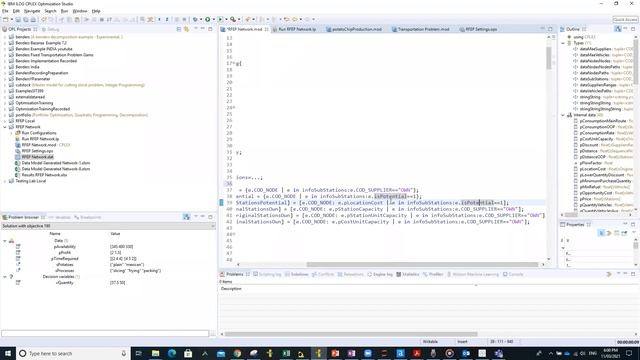The height and width of the screenshot is (360, 640).
Task: Click the Debug bug icon in the toolbar
Action: 195,19
